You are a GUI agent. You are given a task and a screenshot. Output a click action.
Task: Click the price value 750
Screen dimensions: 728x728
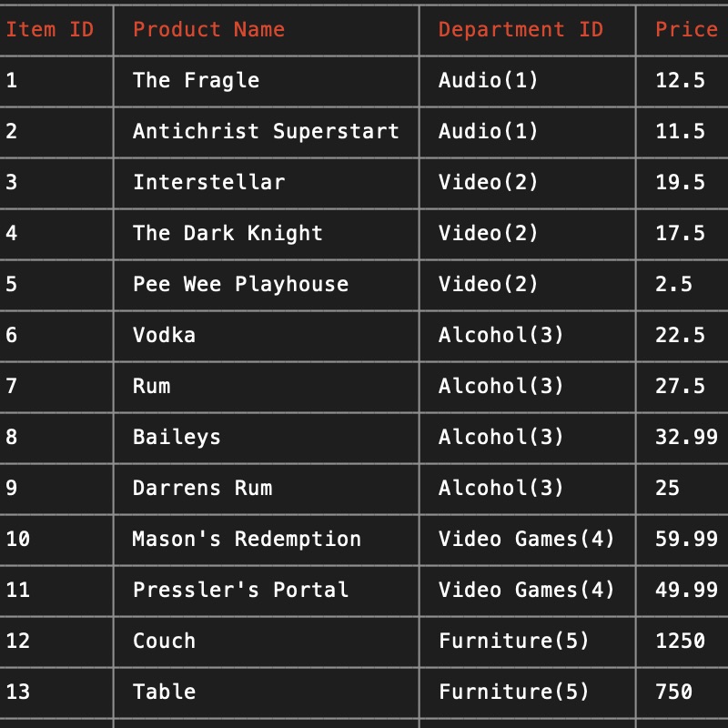pyautogui.click(x=673, y=692)
